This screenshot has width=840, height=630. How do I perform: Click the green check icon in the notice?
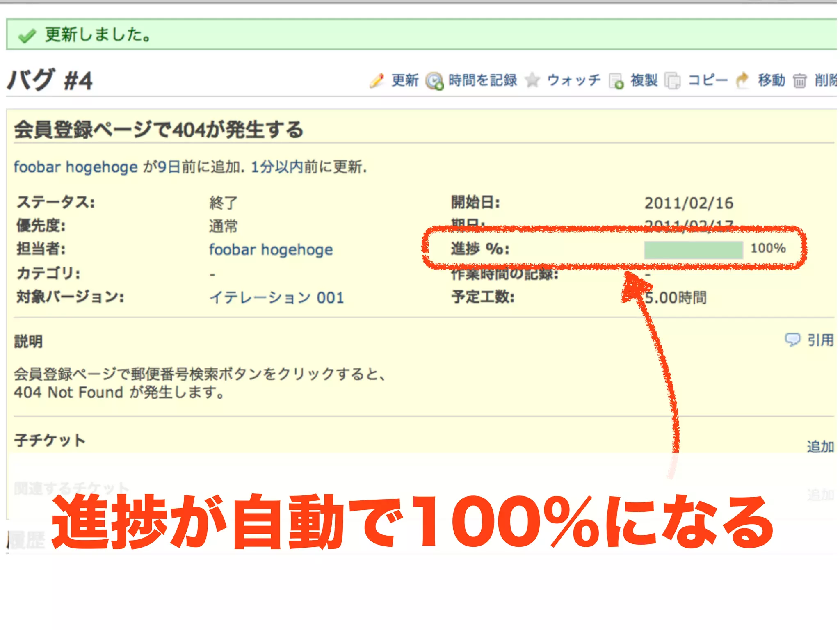click(x=27, y=36)
